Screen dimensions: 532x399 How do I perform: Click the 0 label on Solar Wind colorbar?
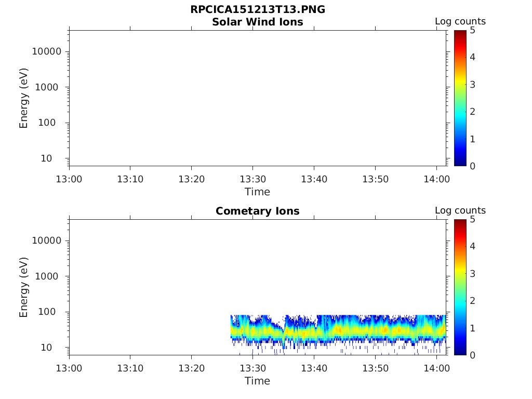click(x=473, y=166)
